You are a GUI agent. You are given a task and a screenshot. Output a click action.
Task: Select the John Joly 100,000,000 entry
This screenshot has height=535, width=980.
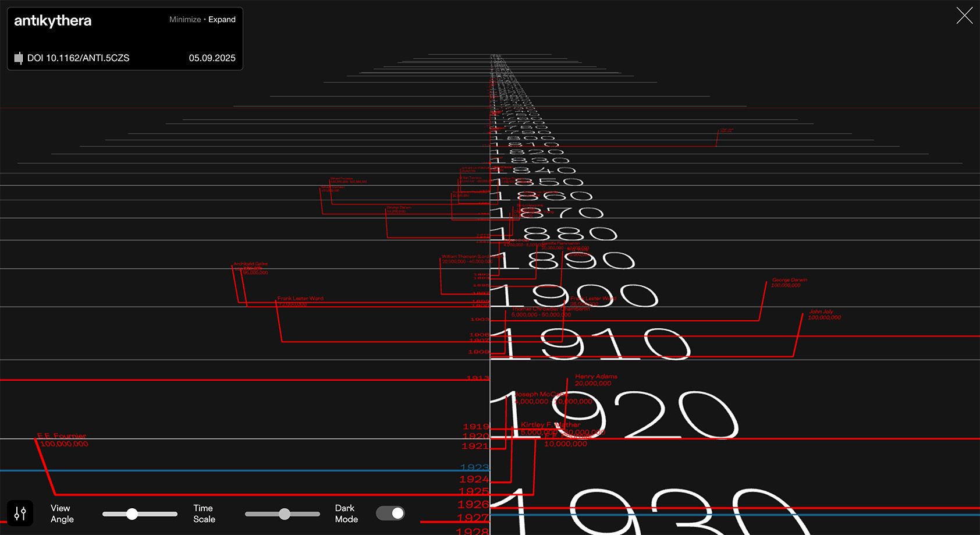tap(824, 314)
